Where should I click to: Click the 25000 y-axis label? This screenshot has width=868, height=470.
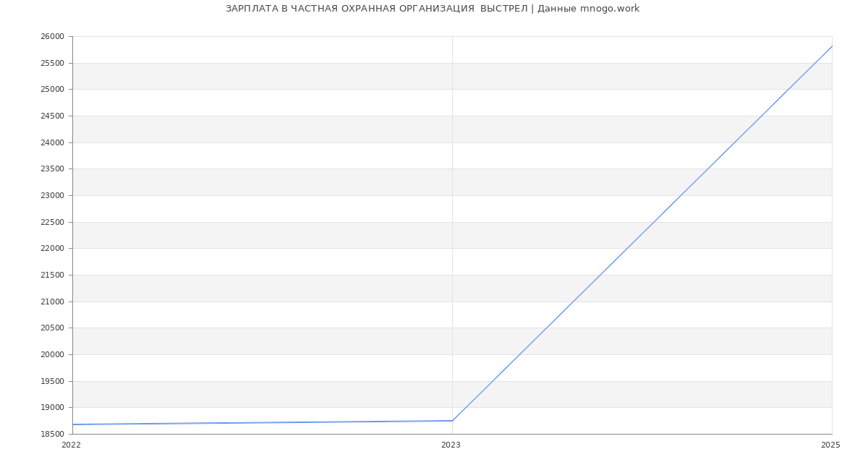pyautogui.click(x=52, y=90)
